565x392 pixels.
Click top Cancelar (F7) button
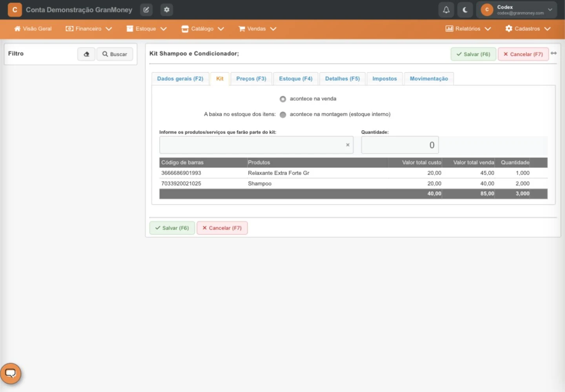(x=523, y=54)
